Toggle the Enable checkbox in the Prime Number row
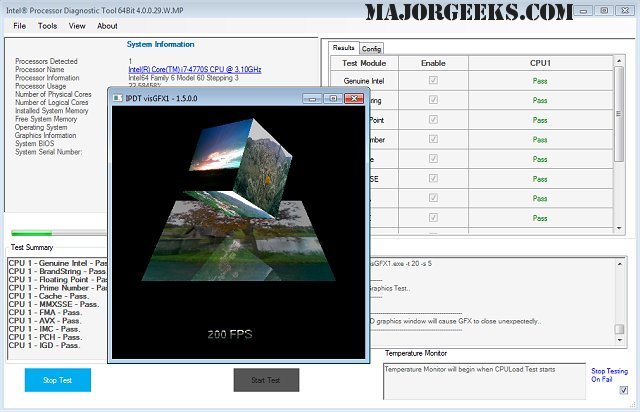Image resolution: width=640 pixels, height=412 pixels. click(x=433, y=139)
